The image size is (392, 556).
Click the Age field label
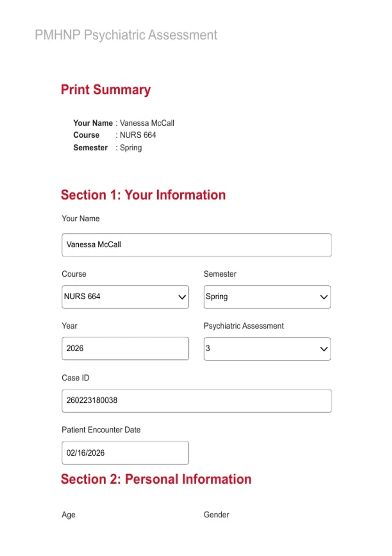pos(69,515)
